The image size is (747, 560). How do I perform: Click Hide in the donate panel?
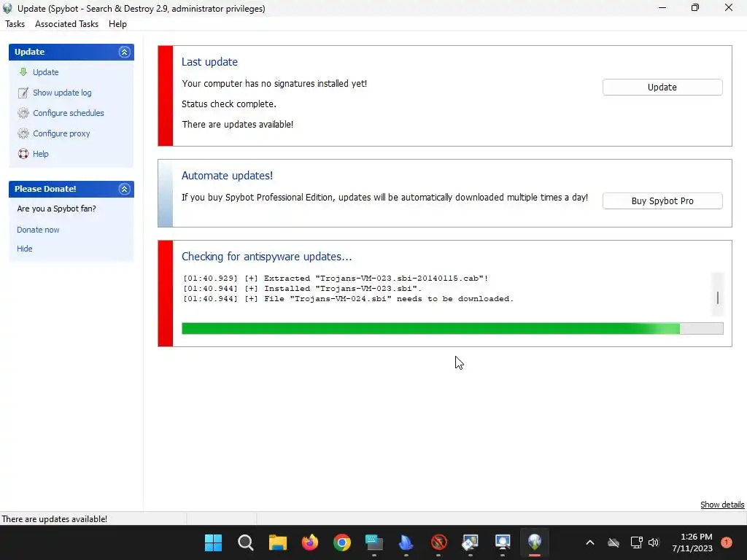pos(25,249)
